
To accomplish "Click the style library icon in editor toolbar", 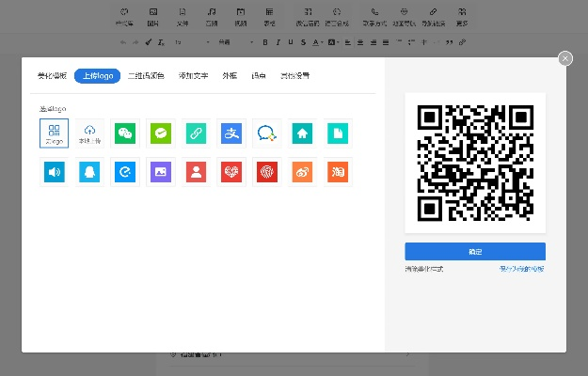I will pyautogui.click(x=124, y=12).
